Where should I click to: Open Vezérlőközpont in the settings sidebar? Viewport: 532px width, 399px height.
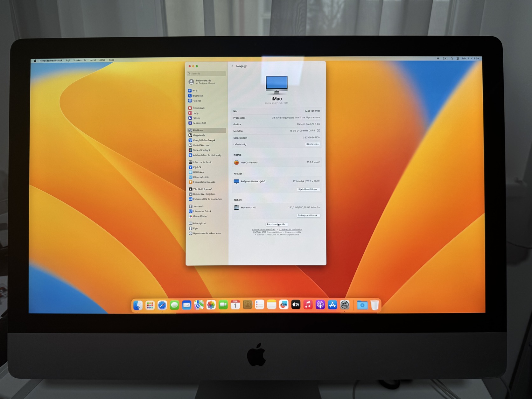coord(206,145)
